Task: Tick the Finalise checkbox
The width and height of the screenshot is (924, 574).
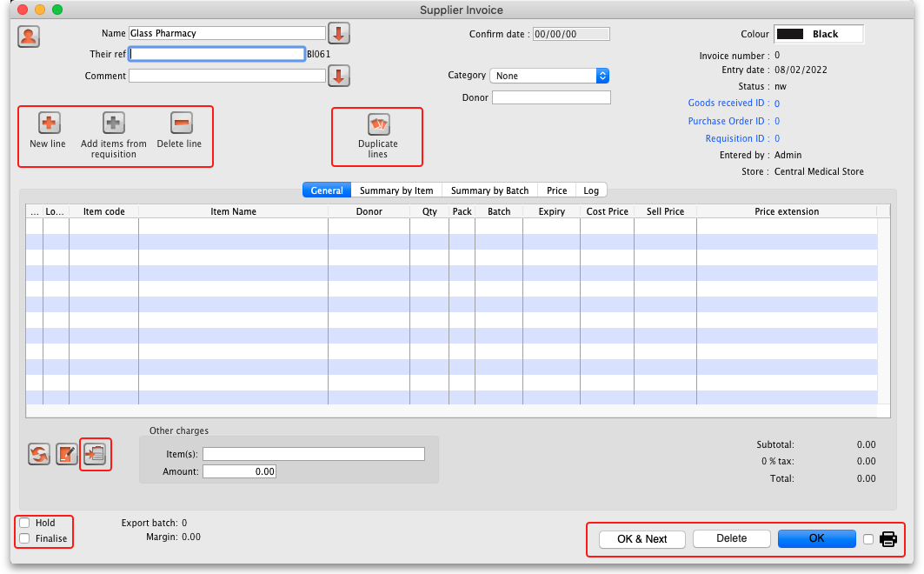Action: 25,538
